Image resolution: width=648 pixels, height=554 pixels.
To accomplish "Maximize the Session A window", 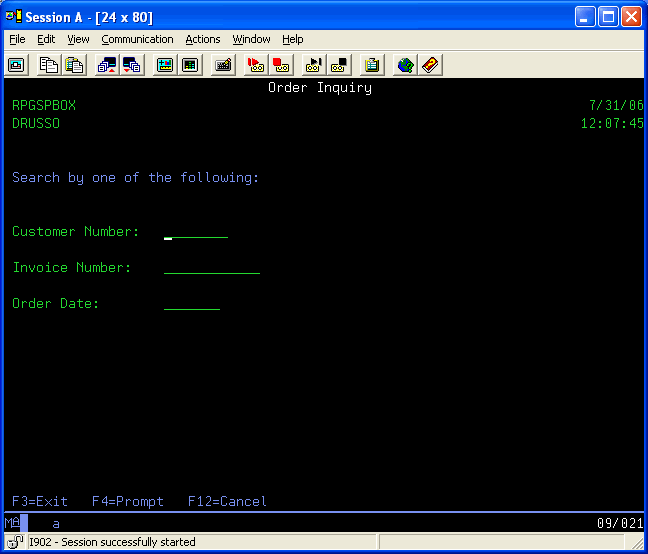I will 608,17.
